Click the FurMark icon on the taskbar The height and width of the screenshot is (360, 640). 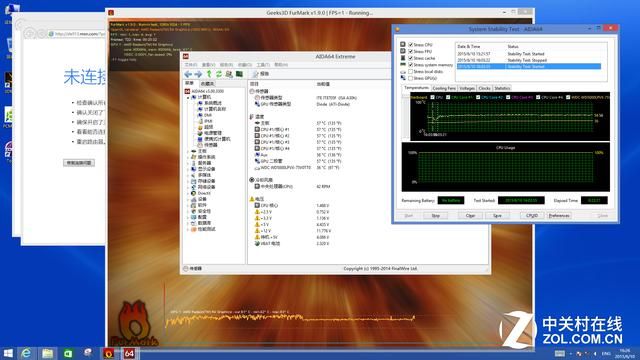[x=109, y=353]
